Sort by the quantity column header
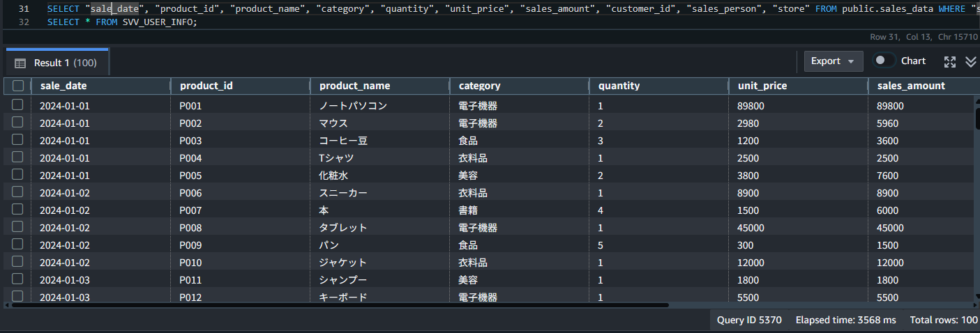 pos(659,86)
